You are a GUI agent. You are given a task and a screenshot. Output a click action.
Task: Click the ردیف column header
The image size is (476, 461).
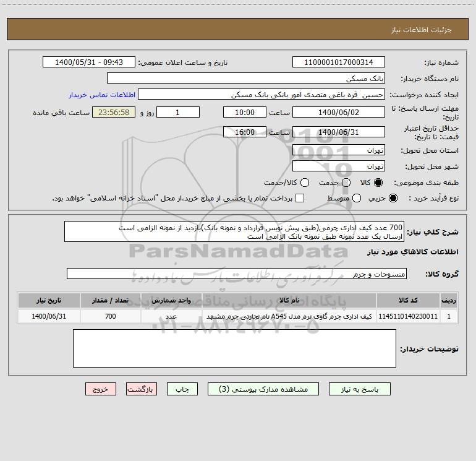pos(449,300)
